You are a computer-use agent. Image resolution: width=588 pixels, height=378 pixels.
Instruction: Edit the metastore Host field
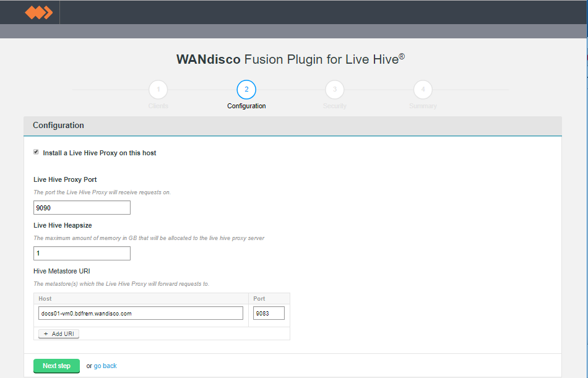pos(141,313)
